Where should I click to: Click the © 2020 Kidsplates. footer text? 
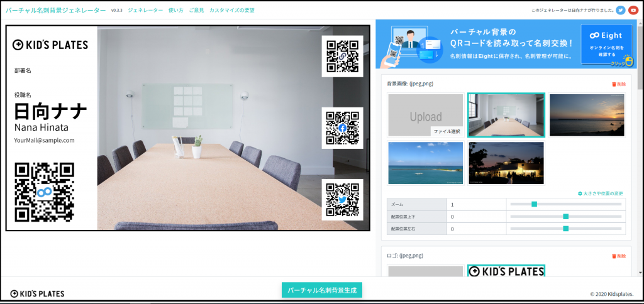point(611,294)
